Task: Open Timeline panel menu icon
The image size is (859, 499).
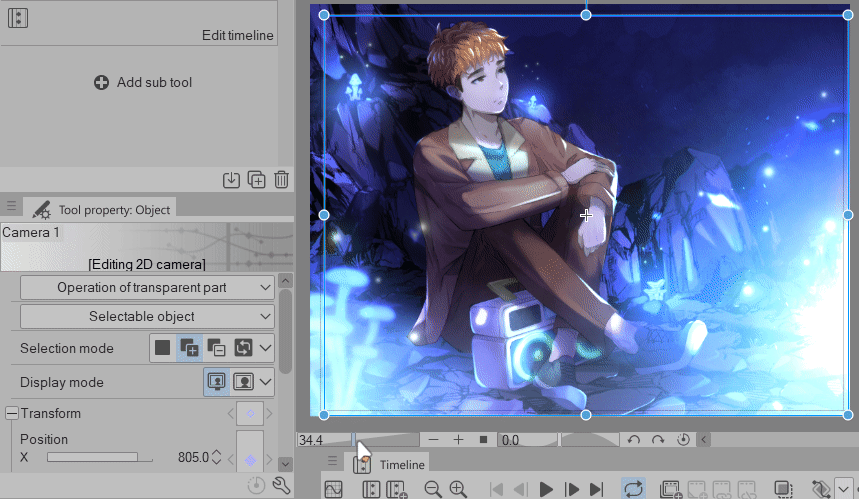Action: (332, 461)
